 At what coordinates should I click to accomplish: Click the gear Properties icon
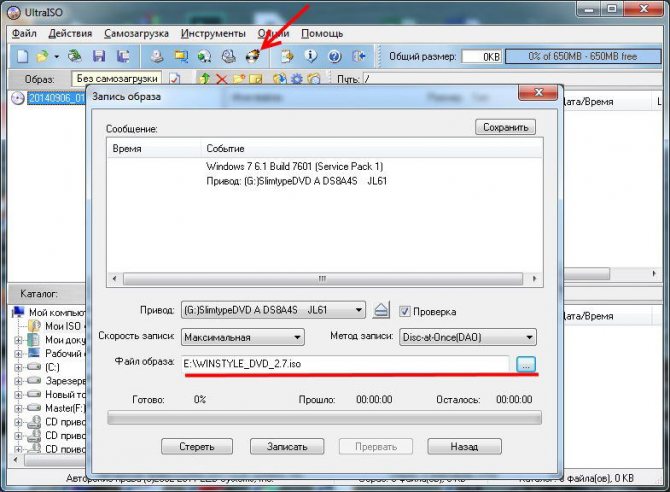click(x=297, y=79)
